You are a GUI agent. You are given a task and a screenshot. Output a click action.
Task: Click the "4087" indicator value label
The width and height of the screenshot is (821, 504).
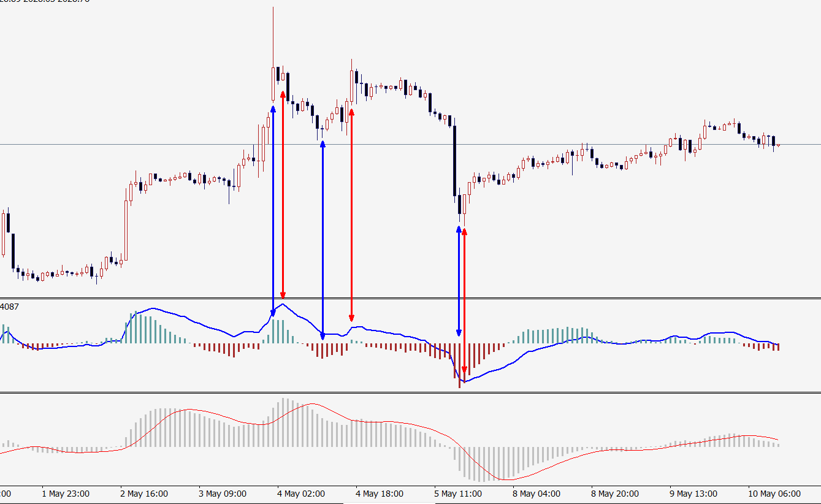pyautogui.click(x=9, y=306)
